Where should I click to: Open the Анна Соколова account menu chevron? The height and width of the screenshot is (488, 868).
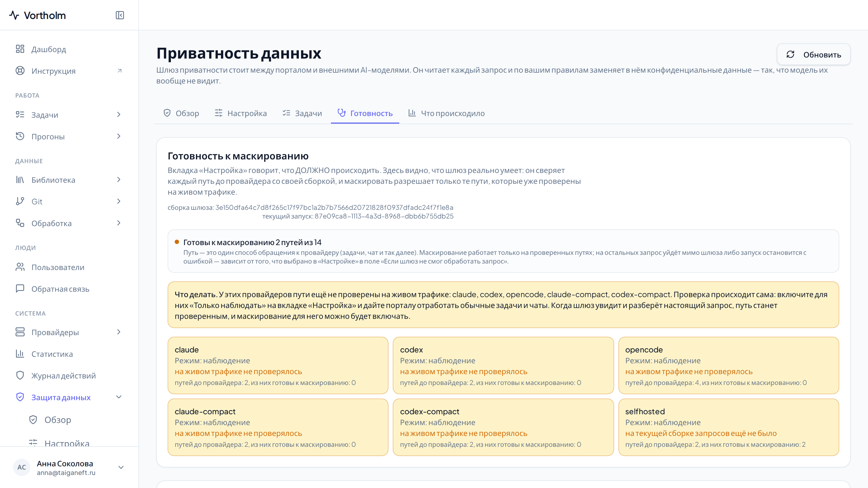click(x=121, y=467)
